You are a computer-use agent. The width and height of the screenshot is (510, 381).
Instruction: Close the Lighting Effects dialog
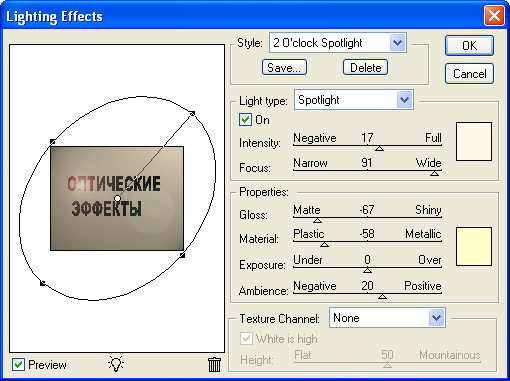coord(494,15)
